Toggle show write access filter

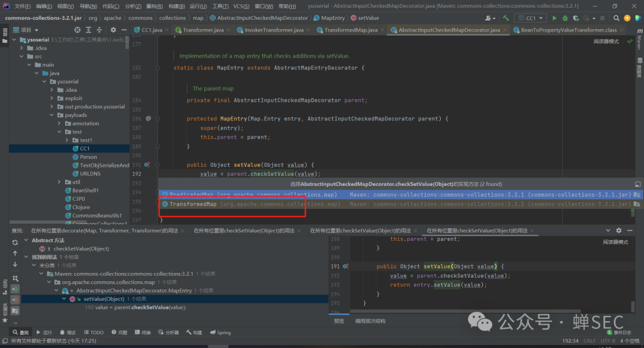tap(15, 300)
